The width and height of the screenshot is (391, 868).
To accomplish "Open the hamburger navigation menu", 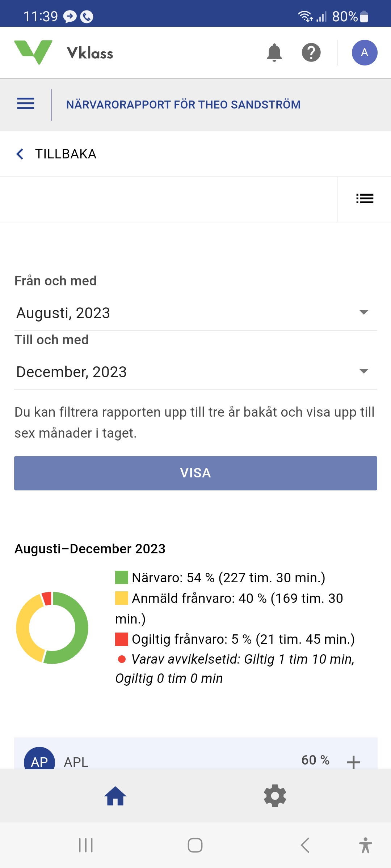I will click(26, 104).
